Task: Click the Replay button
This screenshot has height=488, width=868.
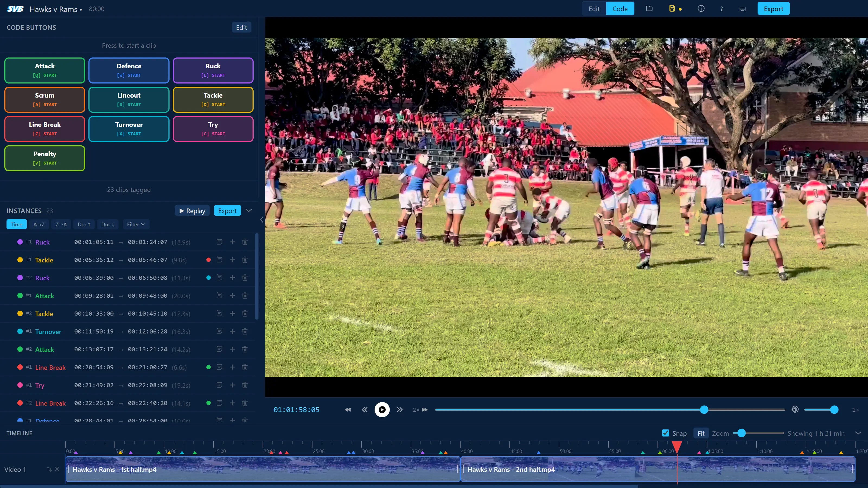Action: [192, 210]
